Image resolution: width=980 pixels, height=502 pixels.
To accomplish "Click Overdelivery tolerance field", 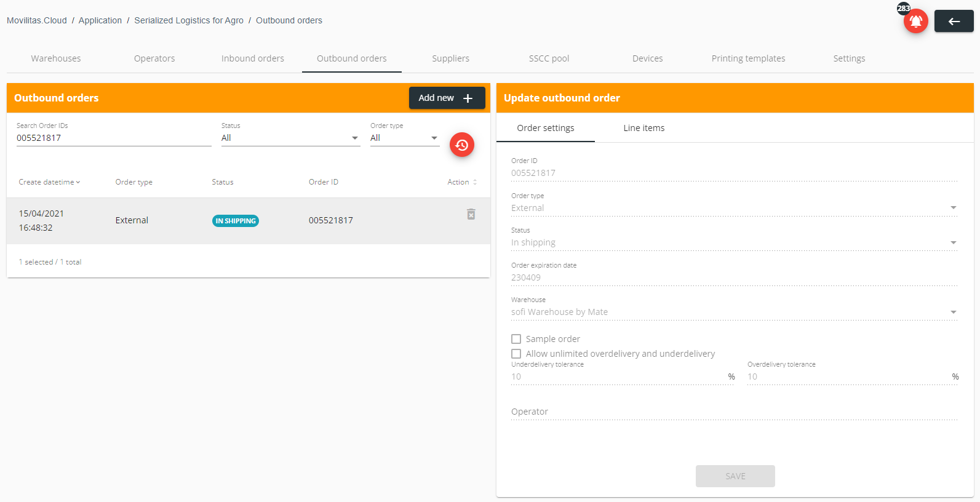I will click(853, 376).
